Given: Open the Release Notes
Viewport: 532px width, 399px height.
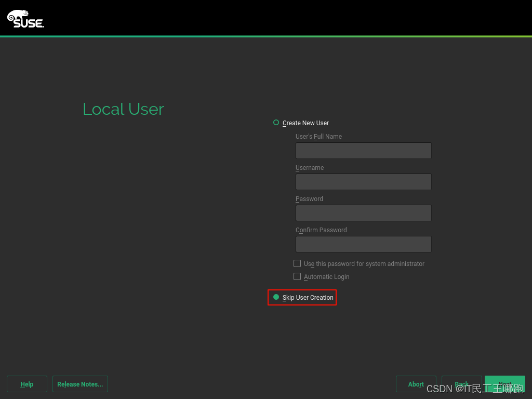Looking at the screenshot, I should point(80,384).
